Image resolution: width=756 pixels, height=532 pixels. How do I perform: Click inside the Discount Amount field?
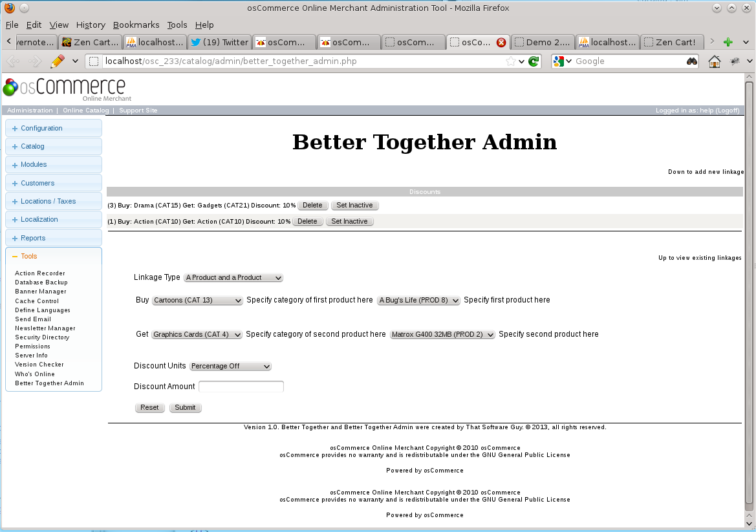241,386
